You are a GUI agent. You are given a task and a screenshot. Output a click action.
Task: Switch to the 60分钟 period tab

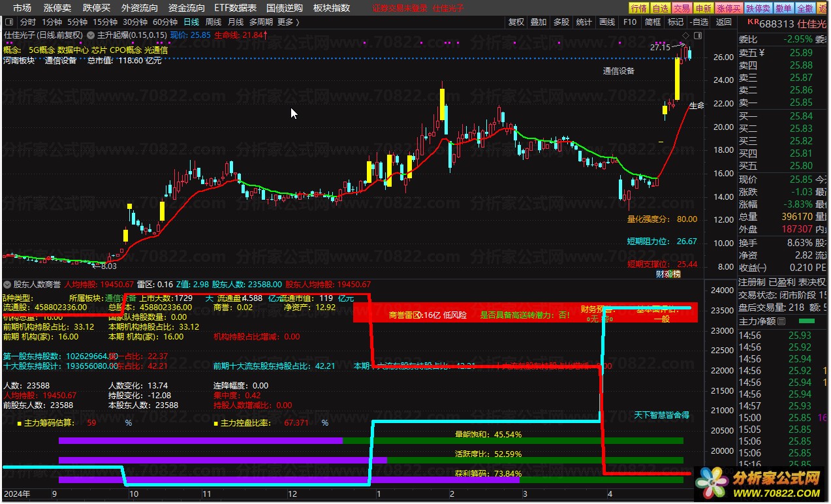coord(165,22)
